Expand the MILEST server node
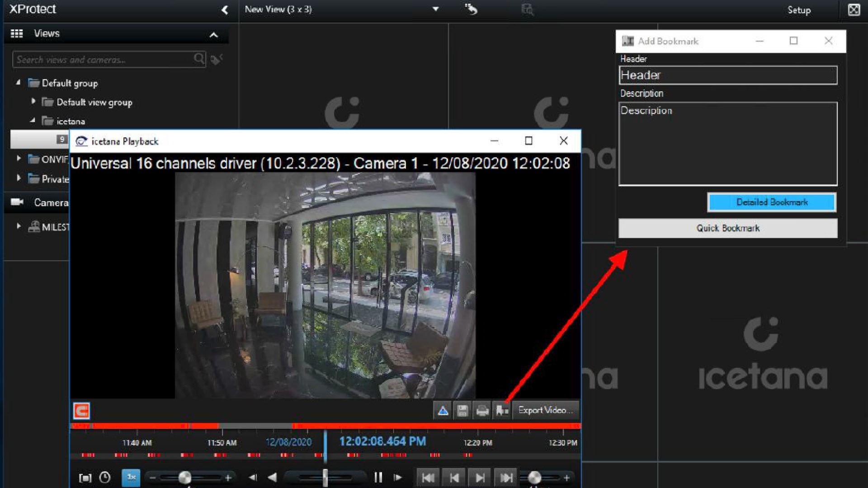The image size is (868, 488). point(19,226)
